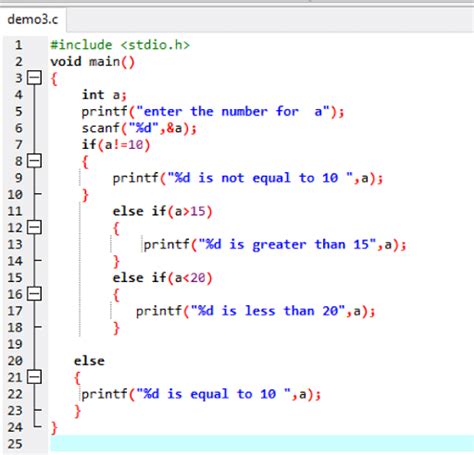Click the scanf("%d",&a) statement

pyautogui.click(x=139, y=128)
